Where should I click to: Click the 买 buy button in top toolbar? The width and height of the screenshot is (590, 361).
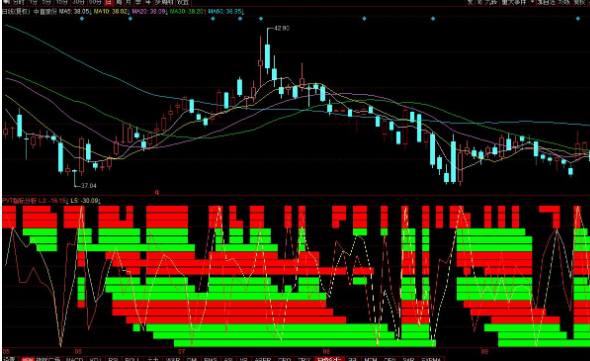pos(470,2)
